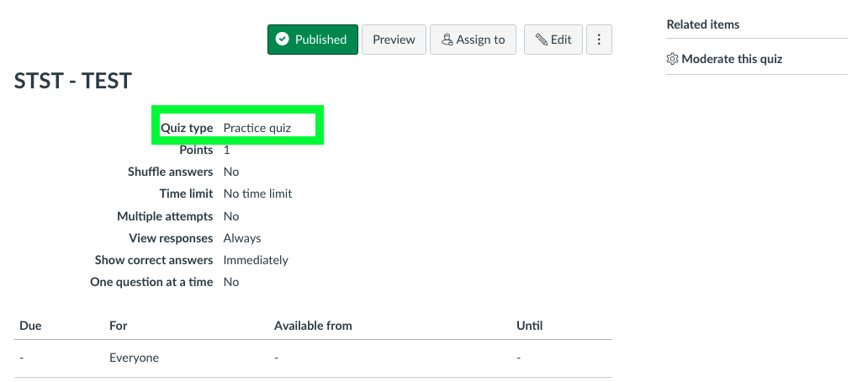Open the Moderate this quiz link
Viewport: 868px width, 382px height.
(x=732, y=59)
